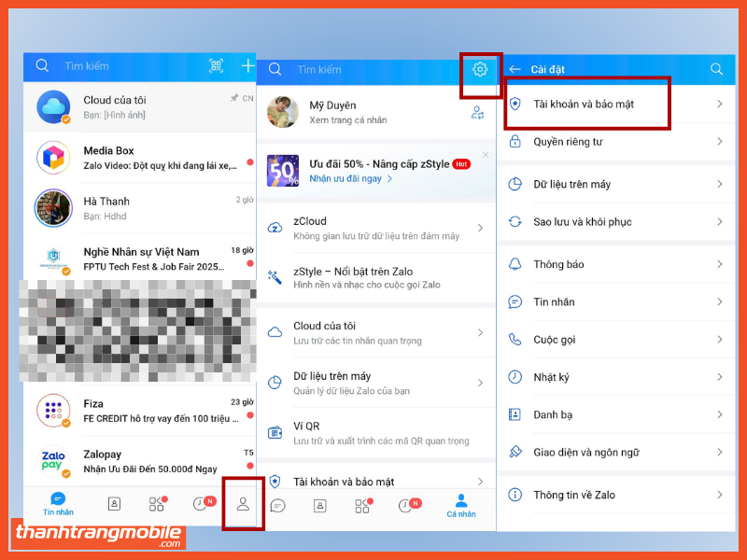Select profile person tab in left bottom bar

click(x=243, y=504)
